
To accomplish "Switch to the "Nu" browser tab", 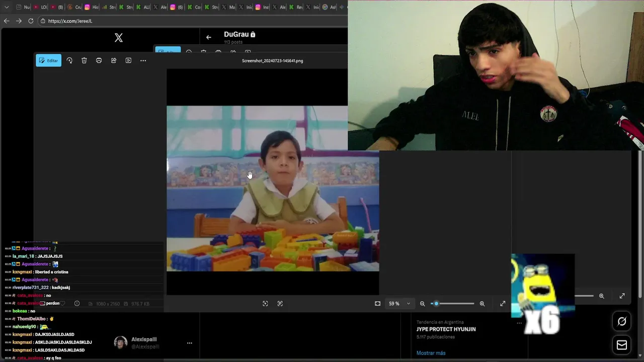I will point(23,7).
